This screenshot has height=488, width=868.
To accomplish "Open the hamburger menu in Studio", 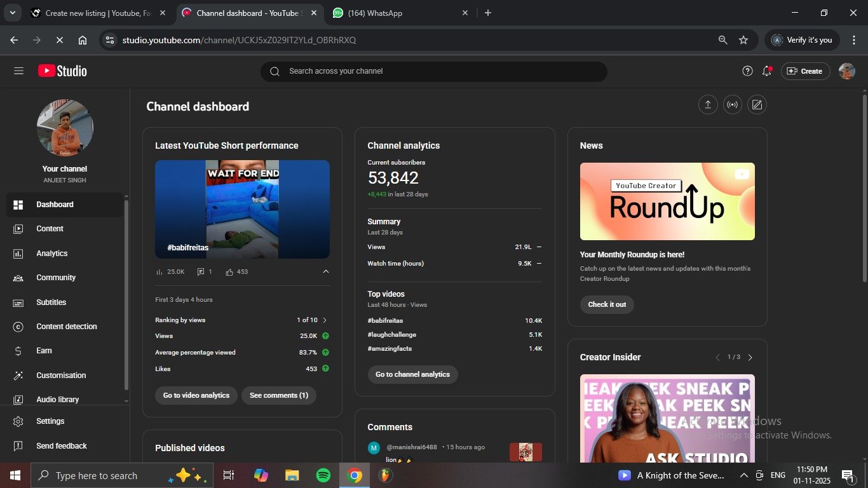I will [18, 71].
